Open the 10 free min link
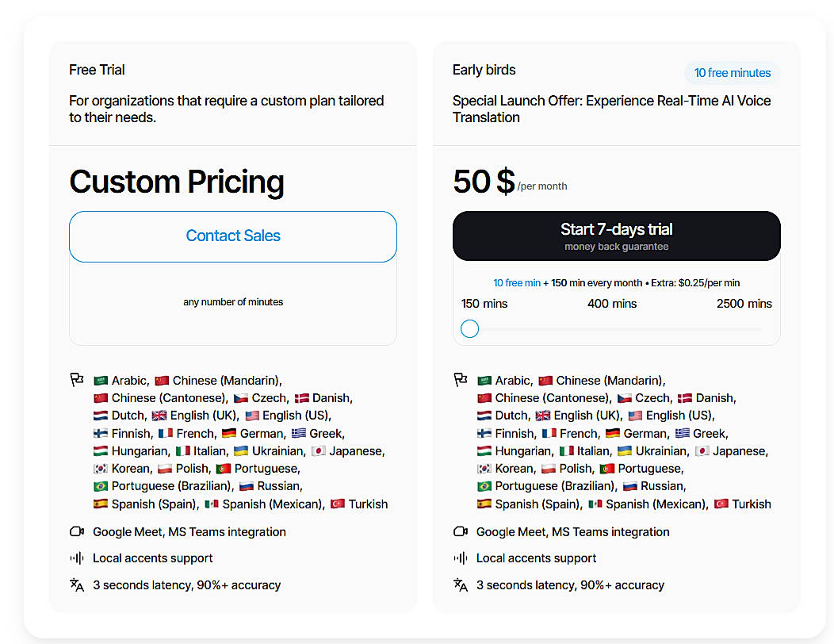Viewport: 834px width, 644px height. [x=517, y=282]
